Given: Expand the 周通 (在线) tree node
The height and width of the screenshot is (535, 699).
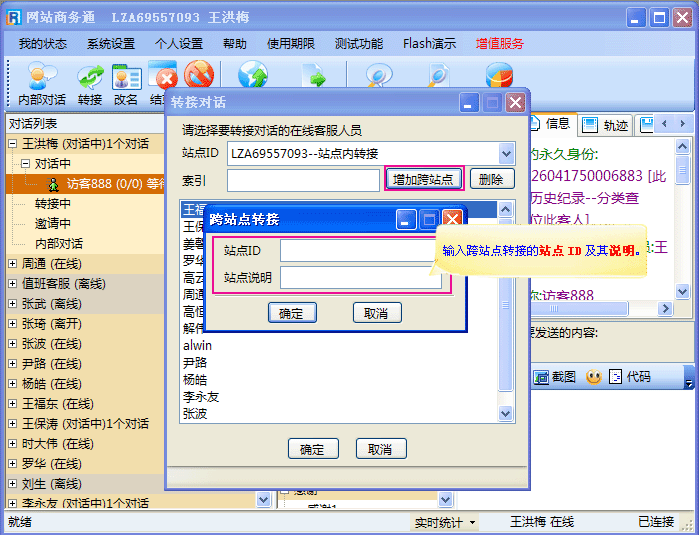Looking at the screenshot, I should 12,264.
